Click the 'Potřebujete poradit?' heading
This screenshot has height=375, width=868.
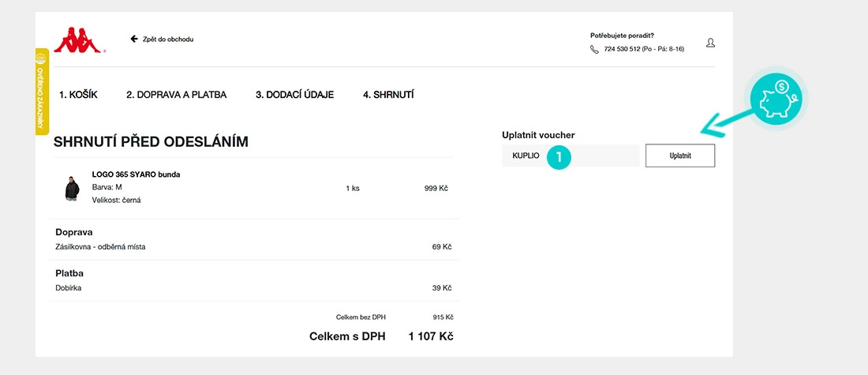pyautogui.click(x=622, y=36)
